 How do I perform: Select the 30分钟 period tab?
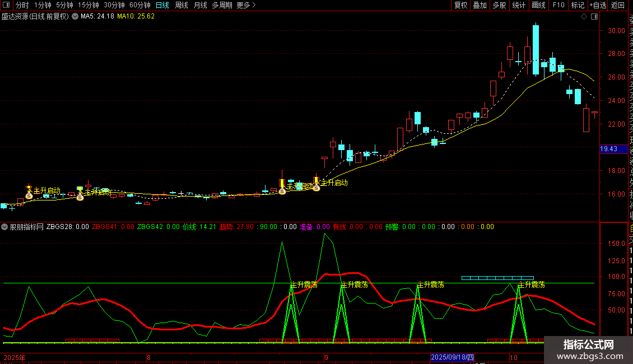pos(114,5)
